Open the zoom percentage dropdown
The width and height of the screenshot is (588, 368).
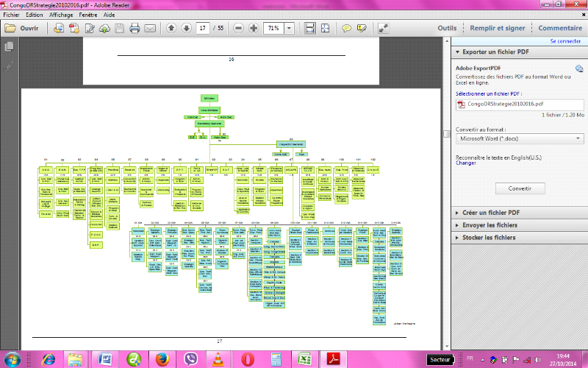point(289,29)
